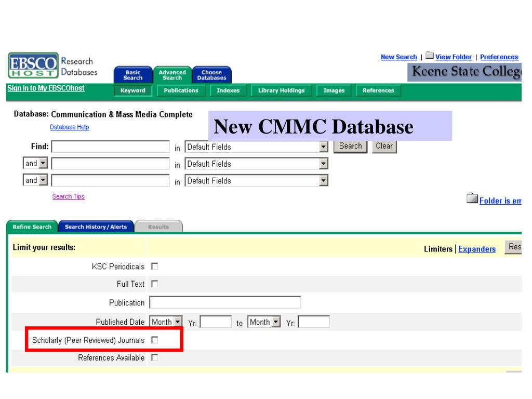Image resolution: width=532 pixels, height=399 pixels.
Task: Focus the third search term field
Action: [x=110, y=180]
